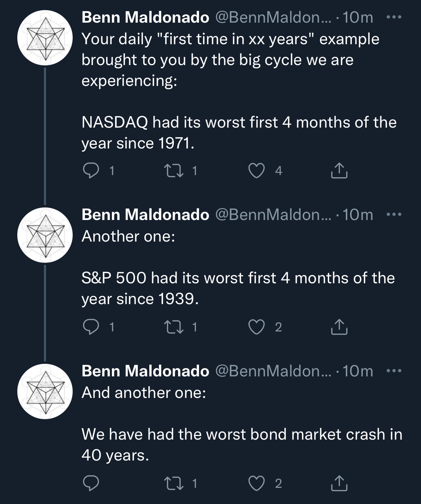Open the reply icon on the bond market tweet
The image size is (421, 504).
[91, 484]
